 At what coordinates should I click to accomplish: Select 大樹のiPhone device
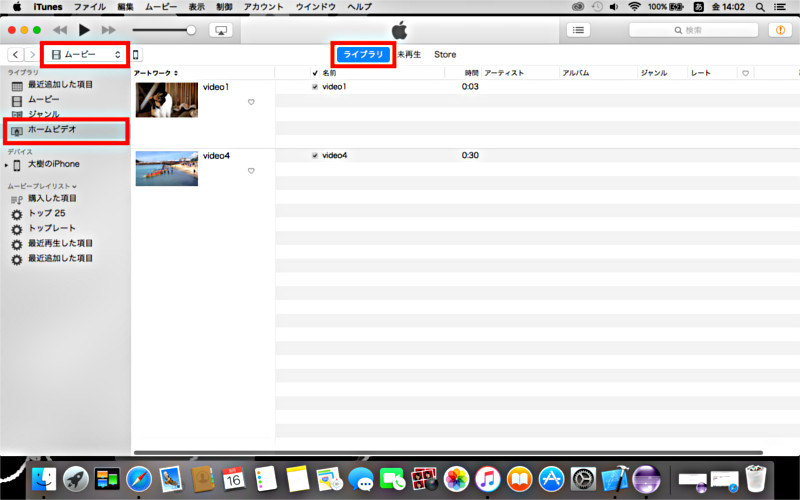coord(54,164)
